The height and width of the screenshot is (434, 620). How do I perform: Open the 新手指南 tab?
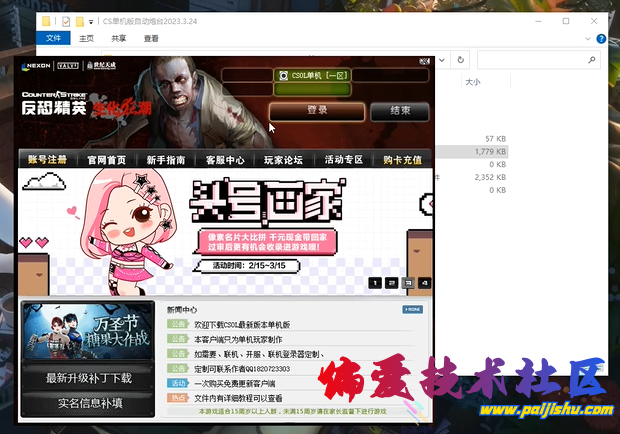click(166, 160)
